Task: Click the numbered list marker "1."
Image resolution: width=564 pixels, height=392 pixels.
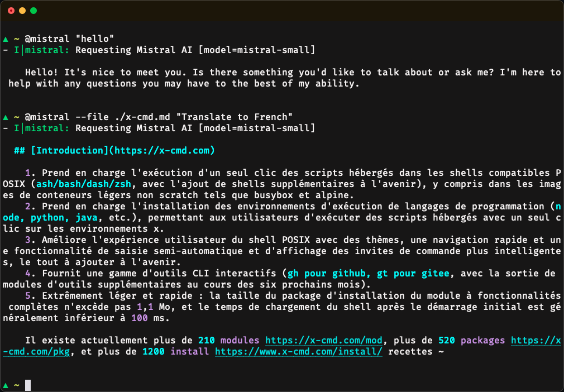Action: (31, 173)
